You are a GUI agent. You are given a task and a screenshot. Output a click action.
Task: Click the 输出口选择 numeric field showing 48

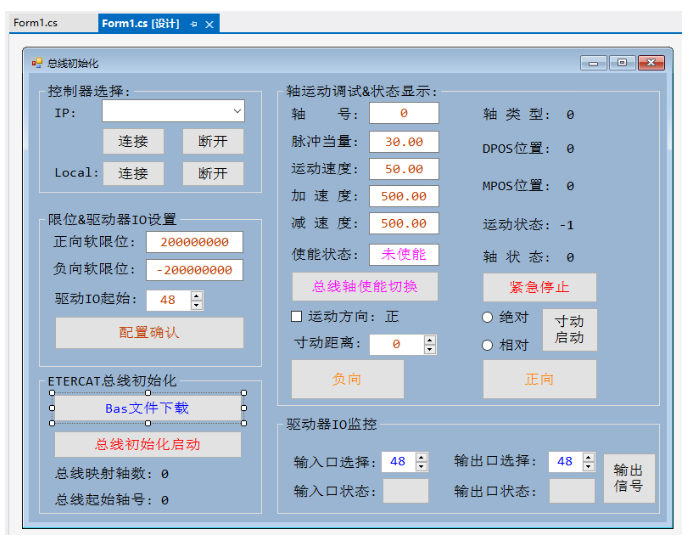click(565, 462)
